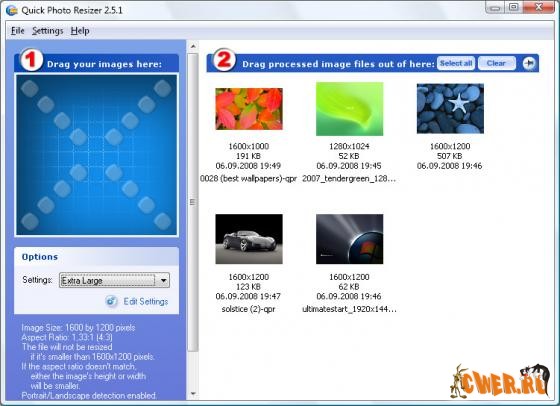
Task: Open the File menu
Action: (18, 31)
